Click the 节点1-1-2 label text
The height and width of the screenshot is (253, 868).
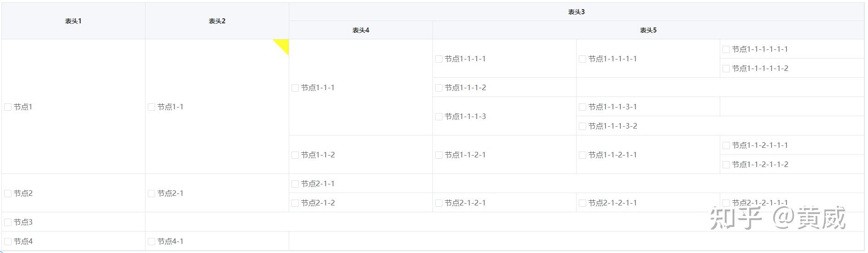[x=318, y=155]
